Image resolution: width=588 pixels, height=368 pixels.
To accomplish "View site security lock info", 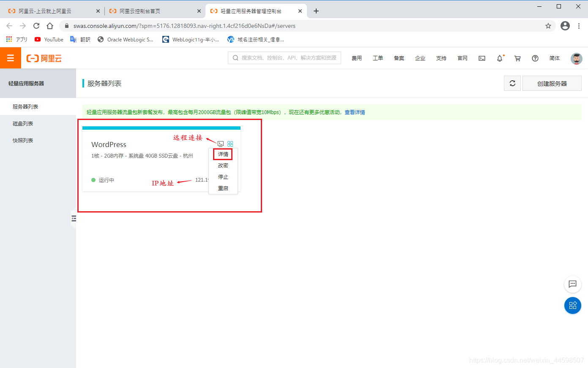I will pos(66,26).
